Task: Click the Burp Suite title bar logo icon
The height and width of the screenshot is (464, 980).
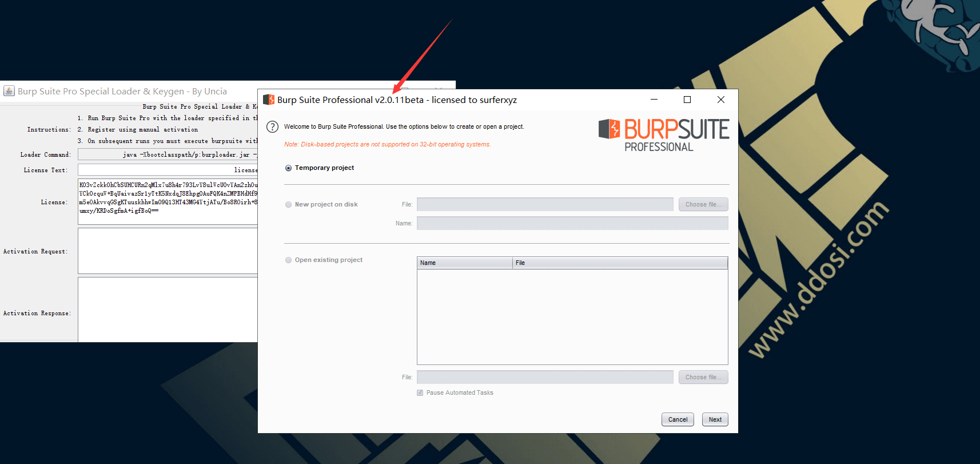Action: (x=269, y=100)
